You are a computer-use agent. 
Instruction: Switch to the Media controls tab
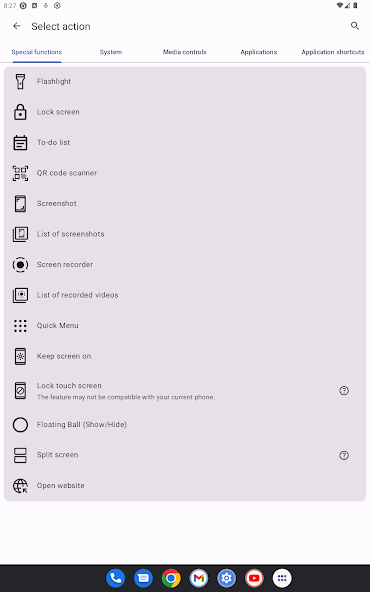[x=185, y=52]
